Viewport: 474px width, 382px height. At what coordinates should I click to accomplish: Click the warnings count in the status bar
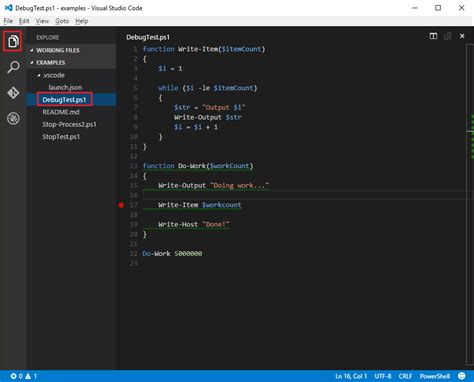(x=31, y=376)
